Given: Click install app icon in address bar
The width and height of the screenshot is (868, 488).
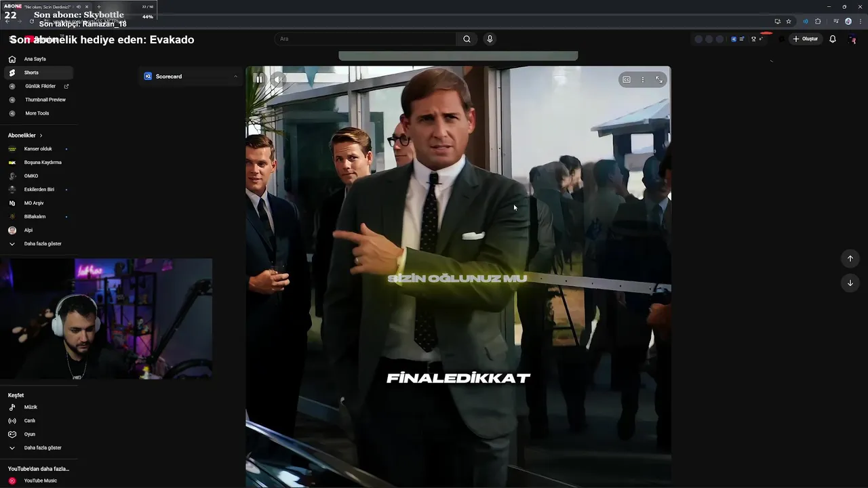Looking at the screenshot, I should pos(778,21).
